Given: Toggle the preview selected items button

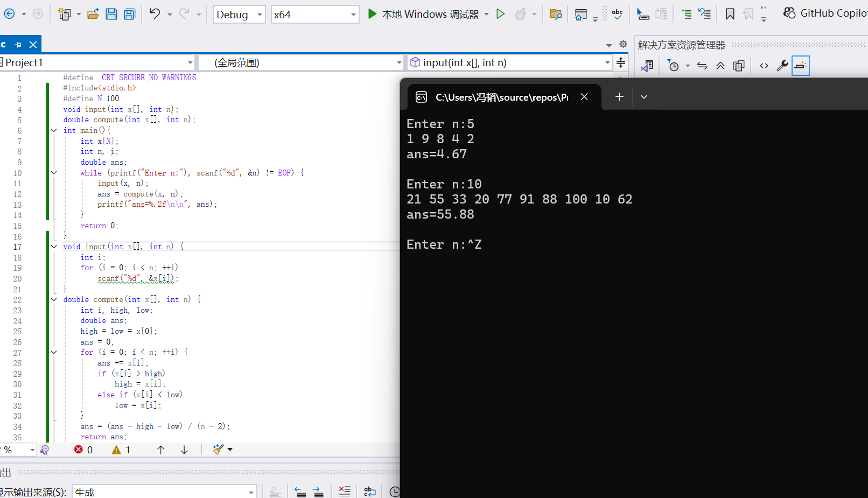Looking at the screenshot, I should [x=801, y=66].
